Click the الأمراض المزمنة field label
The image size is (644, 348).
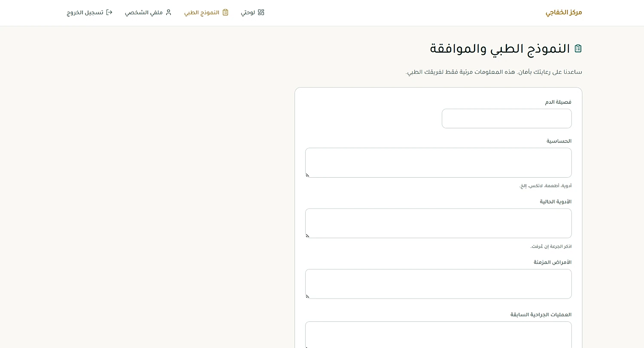553,262
